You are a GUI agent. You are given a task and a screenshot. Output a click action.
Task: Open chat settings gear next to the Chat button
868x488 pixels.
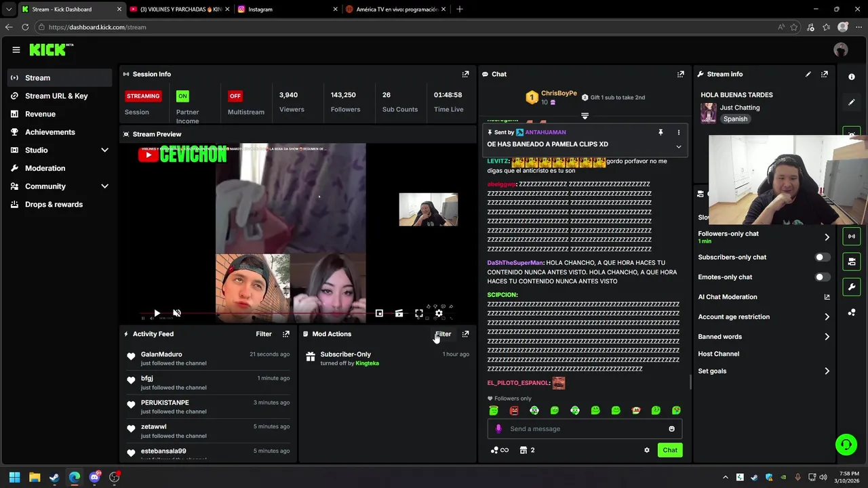pyautogui.click(x=647, y=450)
